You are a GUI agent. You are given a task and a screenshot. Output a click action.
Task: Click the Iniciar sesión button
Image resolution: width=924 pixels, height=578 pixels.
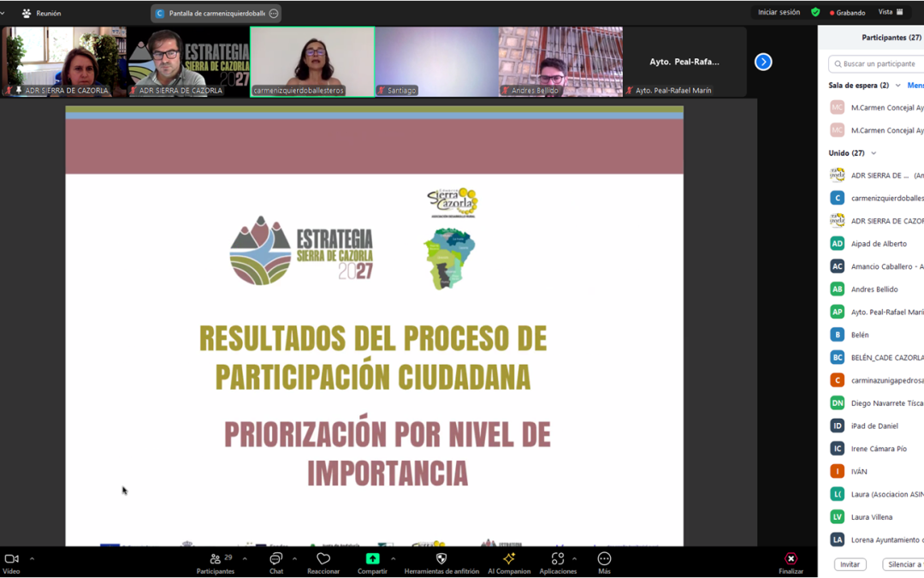[x=779, y=12]
